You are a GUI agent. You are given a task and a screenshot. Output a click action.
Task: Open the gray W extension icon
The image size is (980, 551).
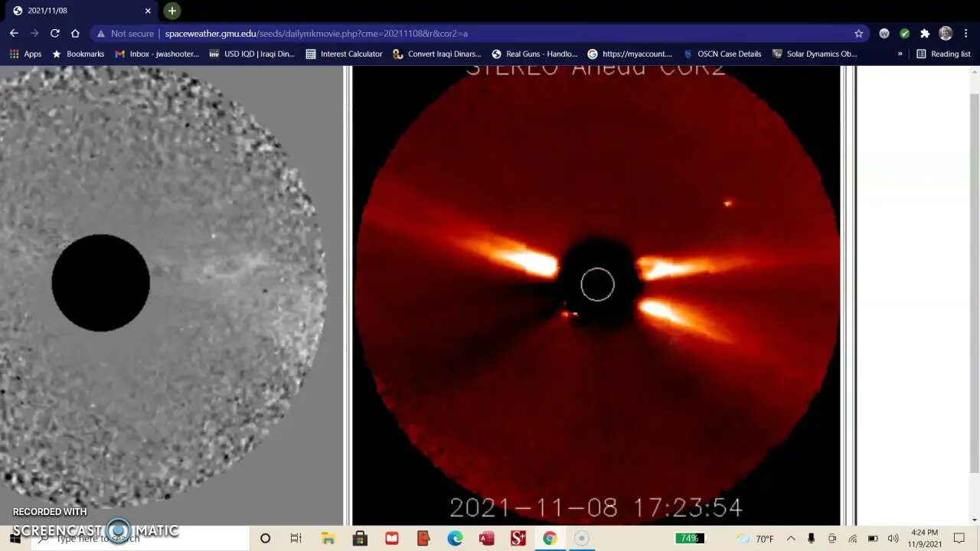pos(884,34)
